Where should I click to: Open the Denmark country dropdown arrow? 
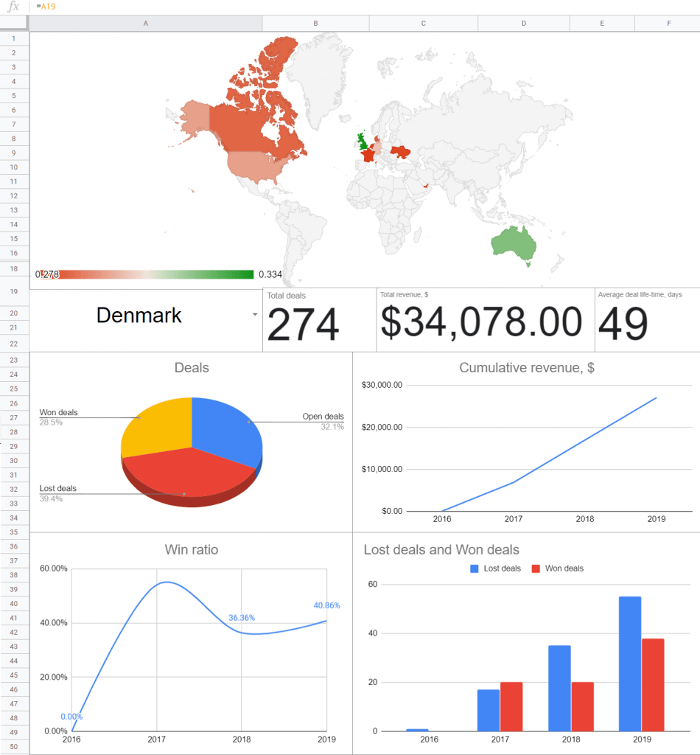coord(255,315)
